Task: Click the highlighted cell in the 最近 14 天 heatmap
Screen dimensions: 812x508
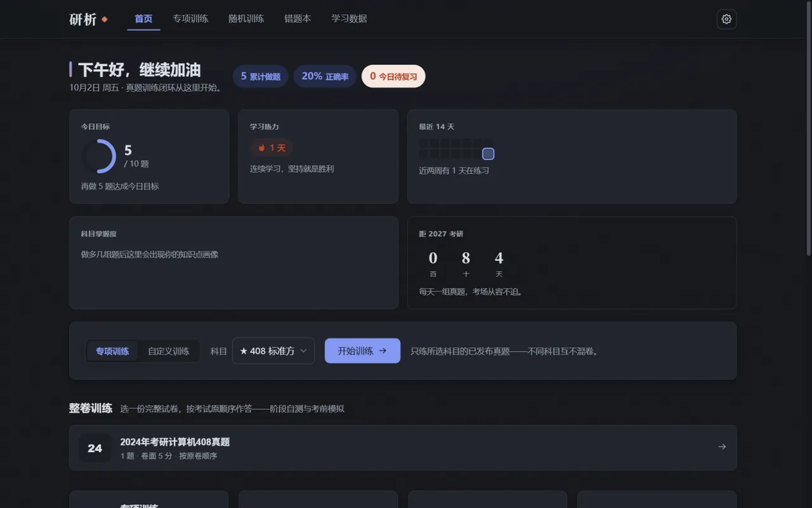Action: pyautogui.click(x=488, y=154)
